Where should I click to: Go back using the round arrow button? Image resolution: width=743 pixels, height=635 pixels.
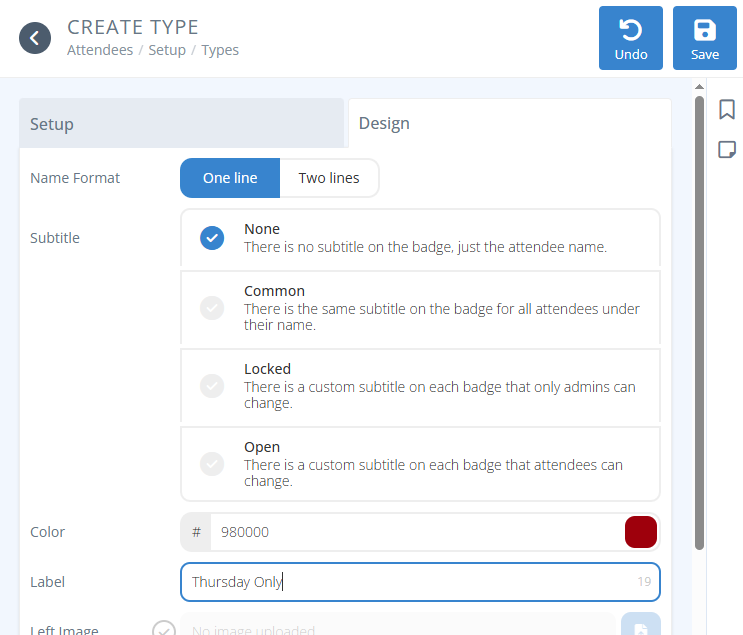point(35,38)
